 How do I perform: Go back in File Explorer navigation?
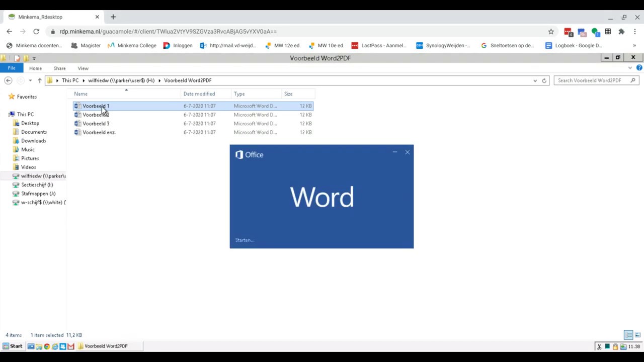[8, 80]
